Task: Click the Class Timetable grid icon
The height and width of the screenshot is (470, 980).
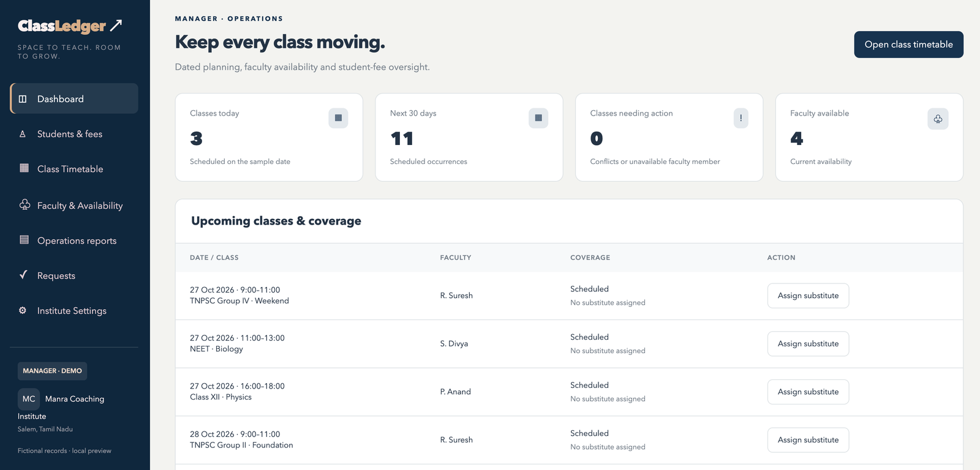Action: point(24,168)
